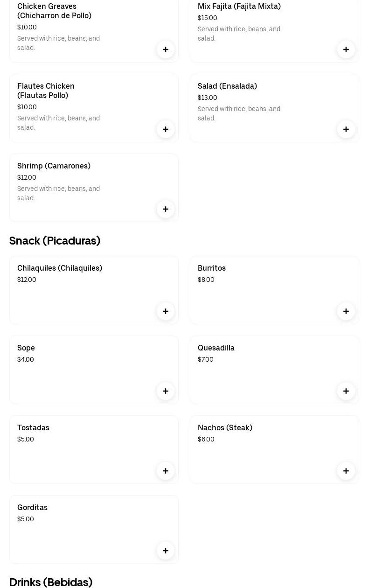The width and height of the screenshot is (375, 588).
Task: Add Chilaquiles to the order
Action: tap(166, 311)
